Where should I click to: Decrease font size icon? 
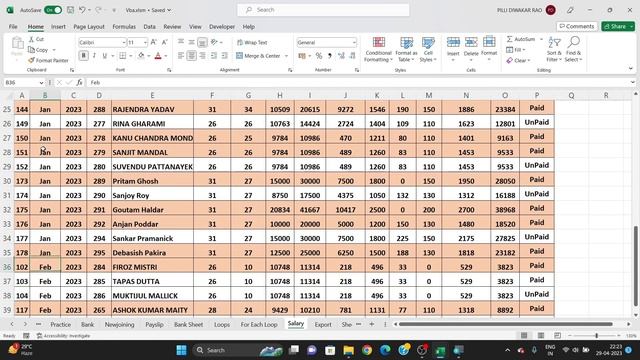click(x=164, y=42)
